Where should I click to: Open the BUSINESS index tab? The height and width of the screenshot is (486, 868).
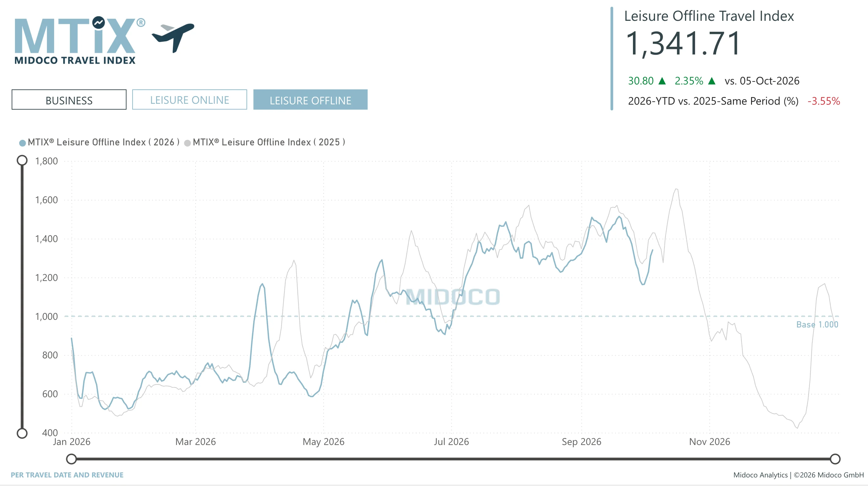point(69,99)
